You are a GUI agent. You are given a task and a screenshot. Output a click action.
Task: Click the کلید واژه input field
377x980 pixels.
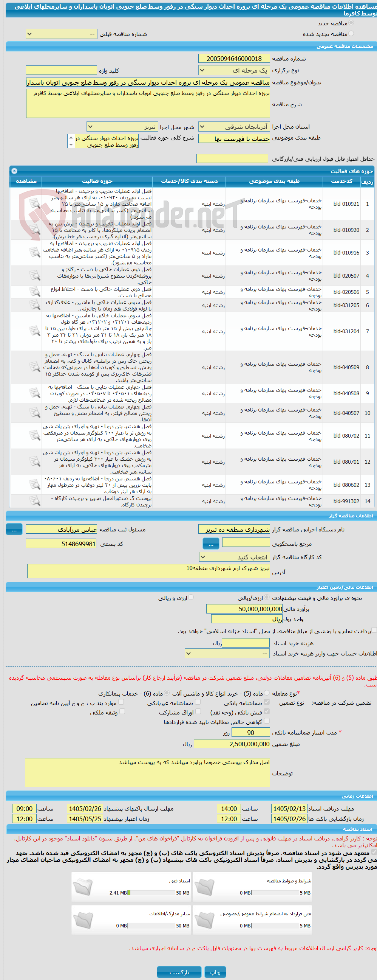pyautogui.click(x=62, y=70)
